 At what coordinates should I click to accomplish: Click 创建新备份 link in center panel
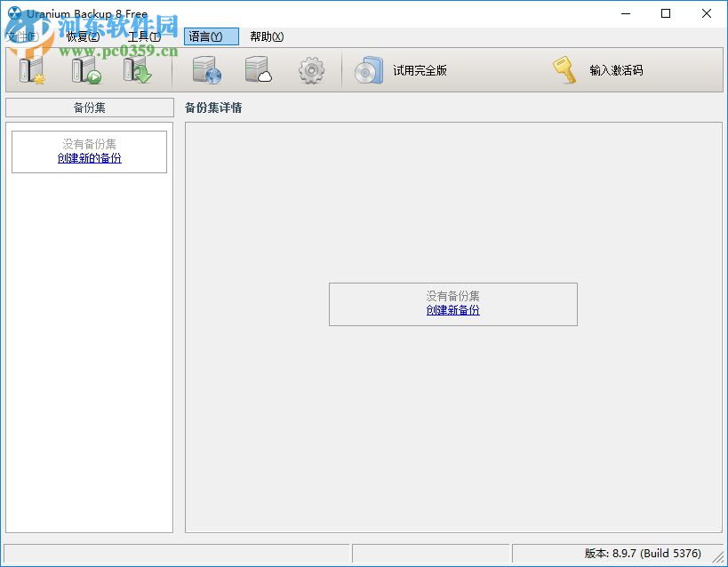[x=452, y=311]
